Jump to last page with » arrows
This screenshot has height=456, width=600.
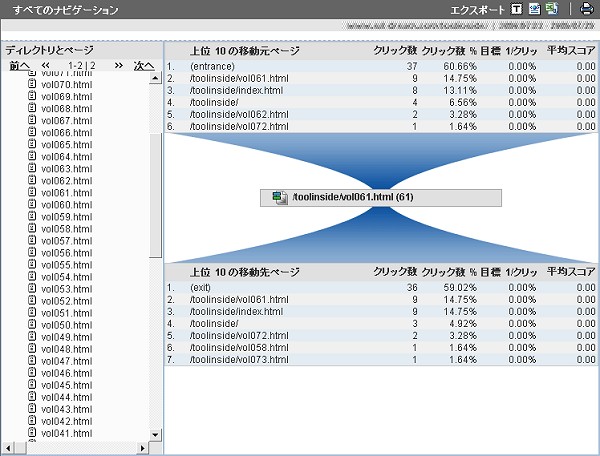[119, 66]
